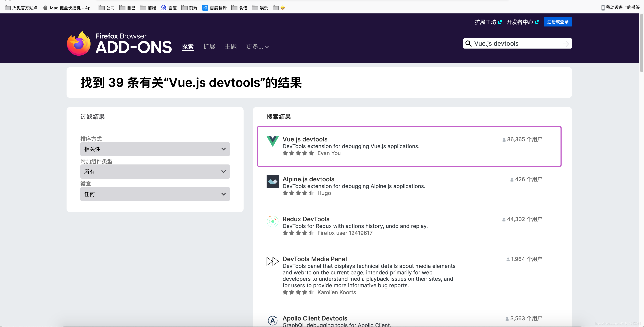
Task: Open the Alpine.js devtools result title
Action: pos(308,179)
